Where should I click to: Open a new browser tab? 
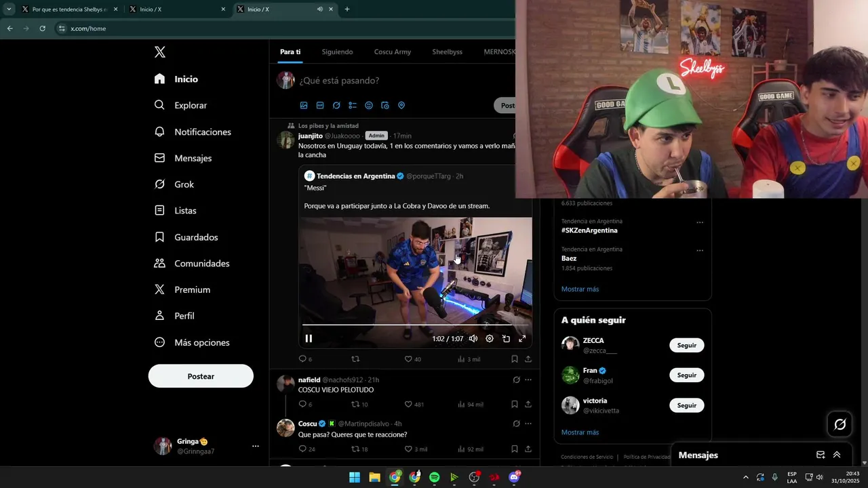(x=347, y=9)
